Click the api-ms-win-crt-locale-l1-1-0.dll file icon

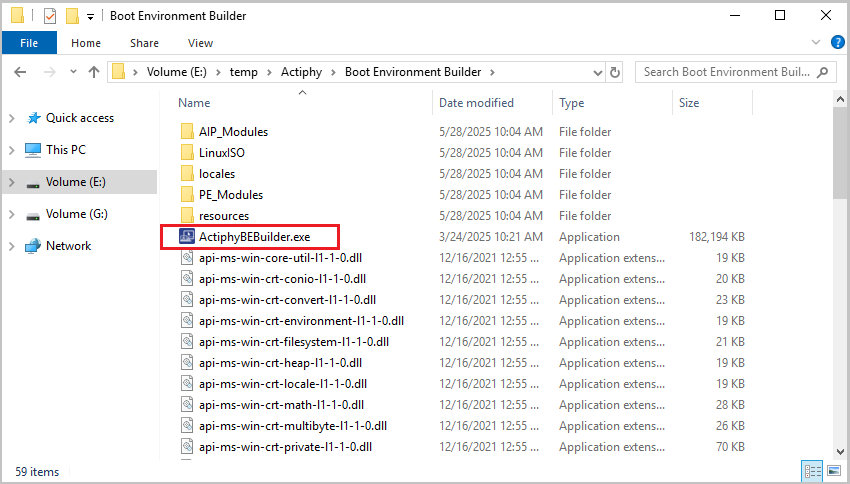click(187, 384)
